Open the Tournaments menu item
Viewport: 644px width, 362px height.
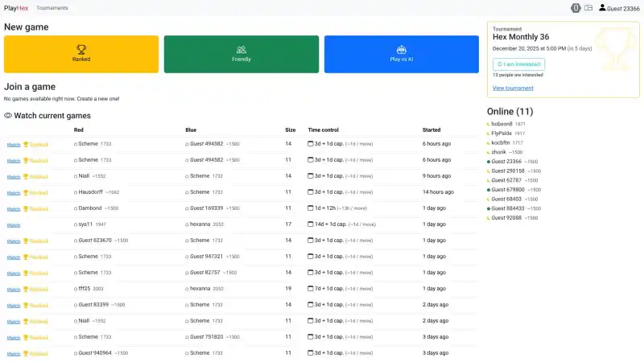(52, 8)
